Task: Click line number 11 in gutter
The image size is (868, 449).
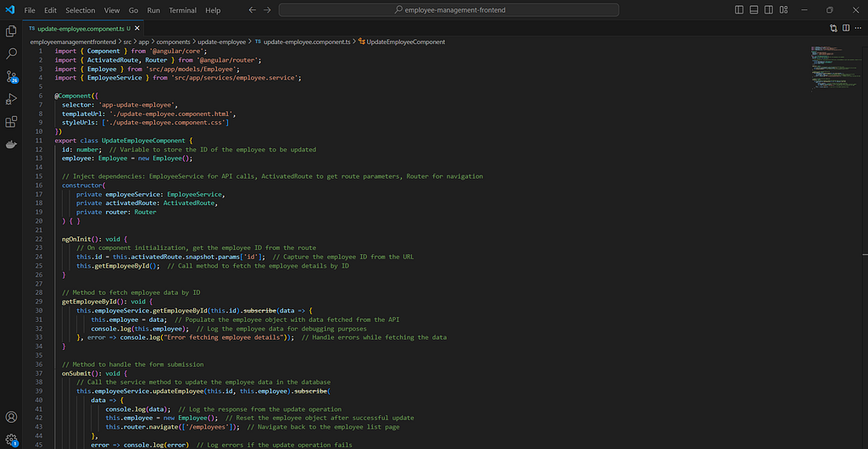Action: click(x=38, y=141)
